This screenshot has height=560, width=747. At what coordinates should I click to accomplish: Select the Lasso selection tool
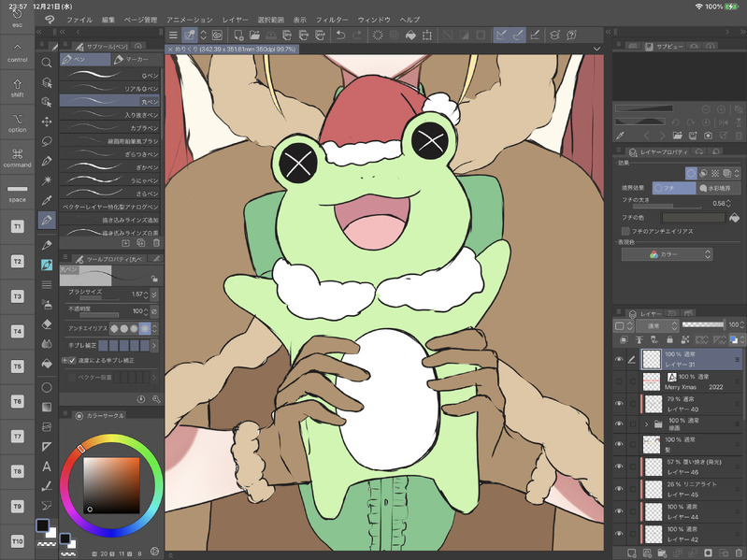tap(46, 141)
